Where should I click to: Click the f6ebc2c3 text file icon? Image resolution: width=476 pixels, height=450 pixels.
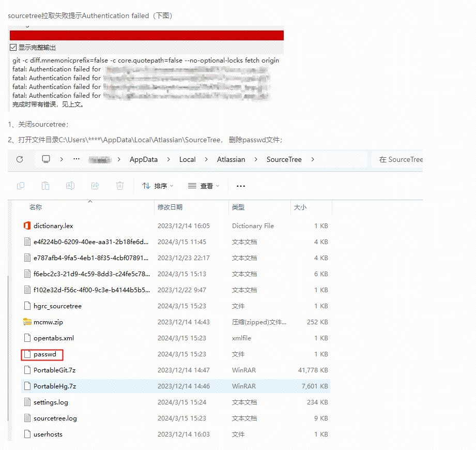pyautogui.click(x=27, y=274)
